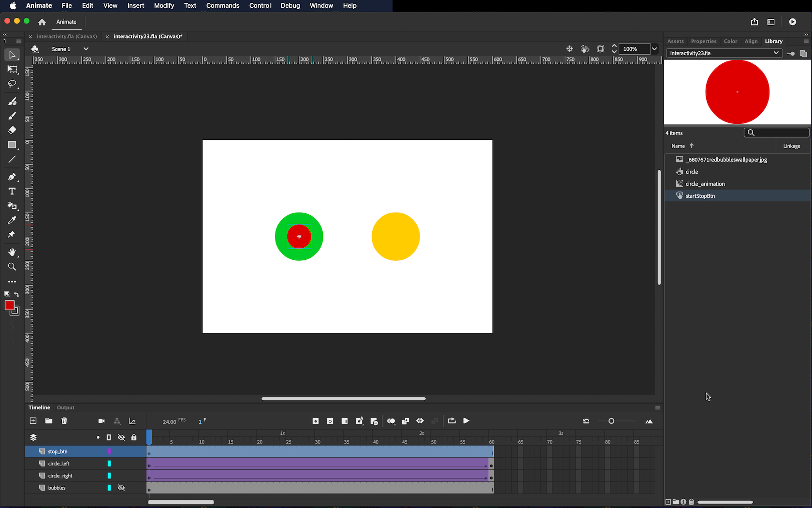
Task: Toggle hide all layers eye icon
Action: pyautogui.click(x=121, y=437)
